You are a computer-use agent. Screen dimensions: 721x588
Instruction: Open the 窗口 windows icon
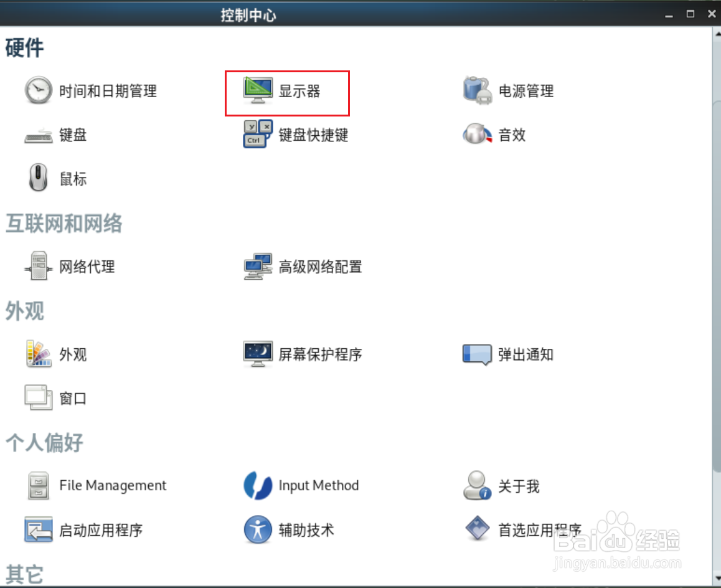[38, 397]
